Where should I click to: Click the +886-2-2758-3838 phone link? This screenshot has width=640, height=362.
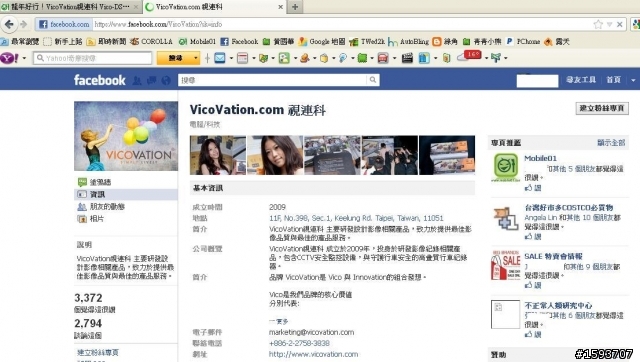(x=299, y=343)
